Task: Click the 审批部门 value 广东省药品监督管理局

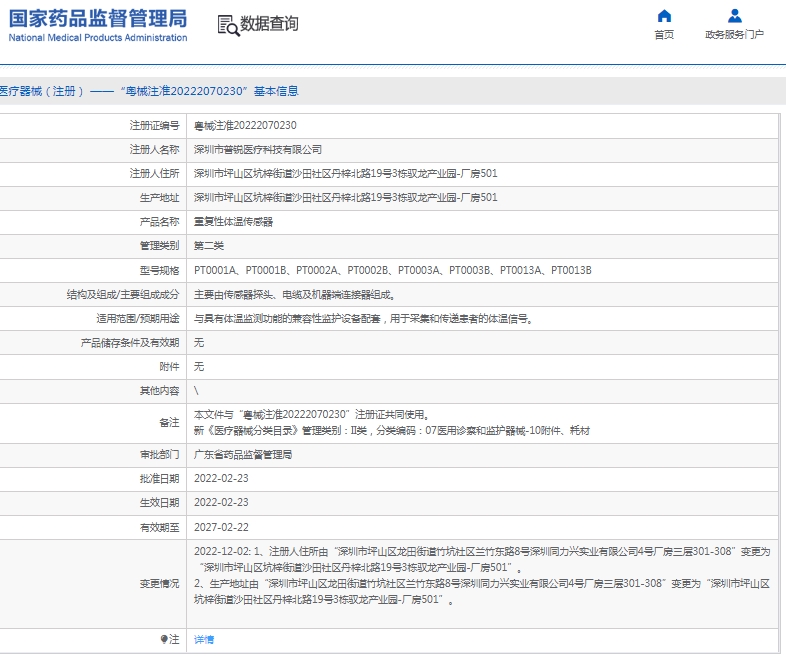Action: tap(243, 454)
